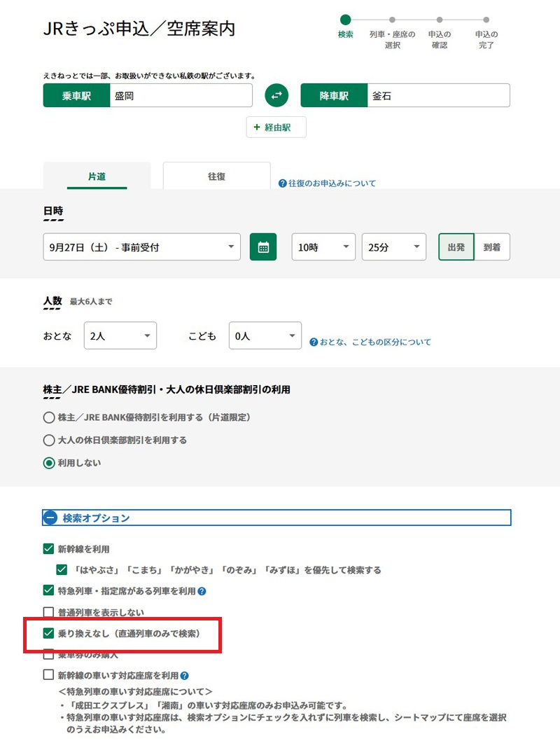Click the plus 経由駅 add button
This screenshot has width=560, height=750.
tap(276, 127)
